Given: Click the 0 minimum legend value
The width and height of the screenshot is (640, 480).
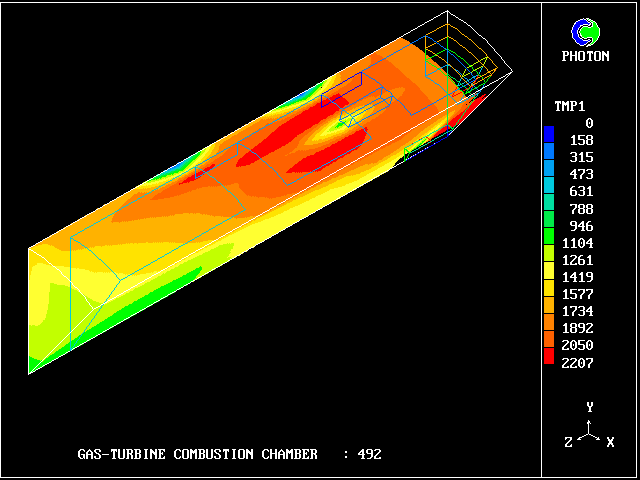Looking at the screenshot, I should 589,123.
